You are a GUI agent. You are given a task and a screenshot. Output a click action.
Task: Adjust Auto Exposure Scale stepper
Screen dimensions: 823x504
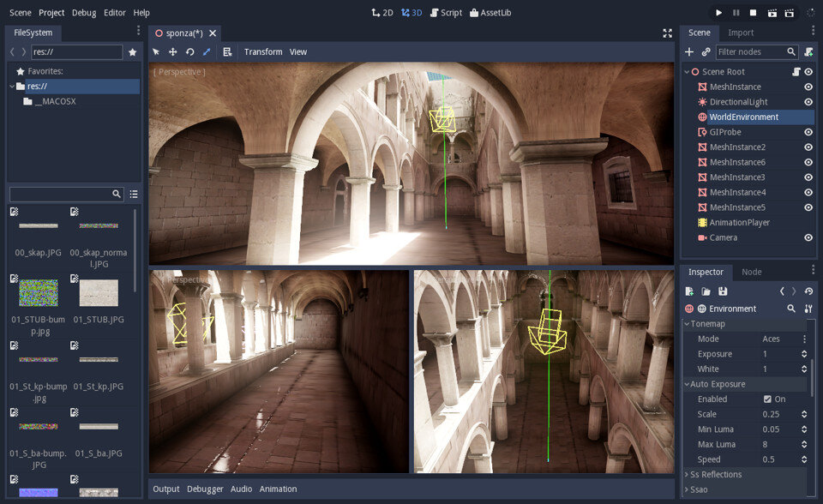coord(804,415)
